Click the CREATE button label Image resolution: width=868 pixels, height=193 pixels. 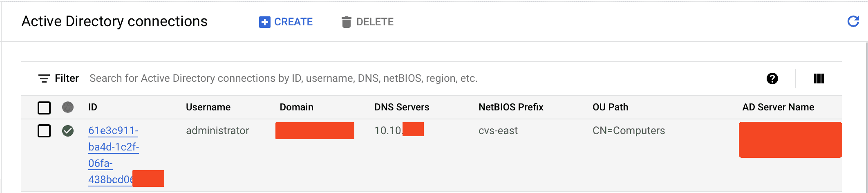(293, 22)
